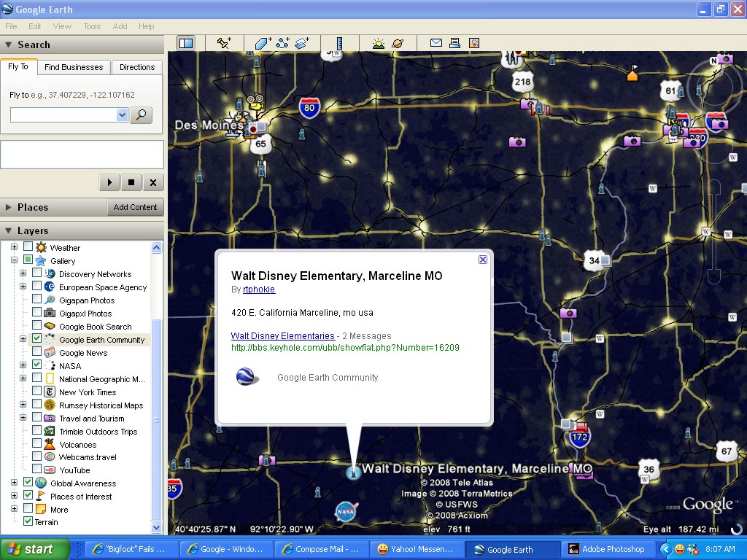
Task: Open the bbs.keyhole.com URL link
Action: pos(345,348)
